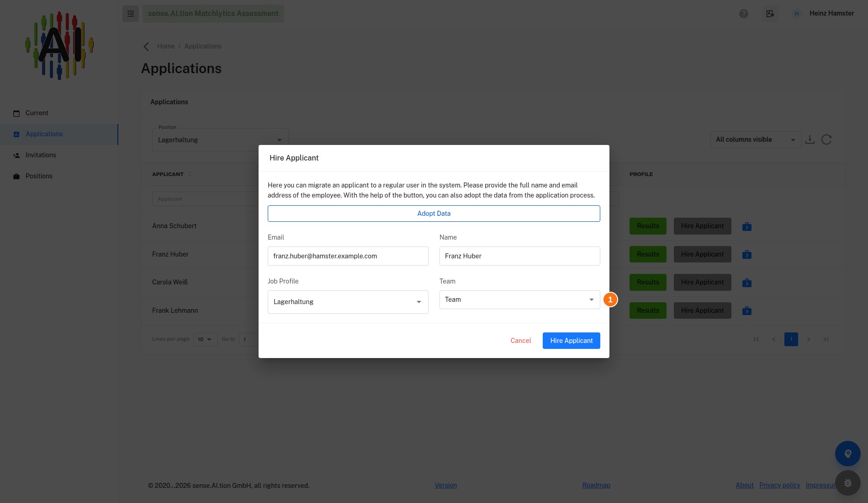Change the lines per page dropdown
Image resolution: width=868 pixels, height=503 pixels.
coord(205,339)
